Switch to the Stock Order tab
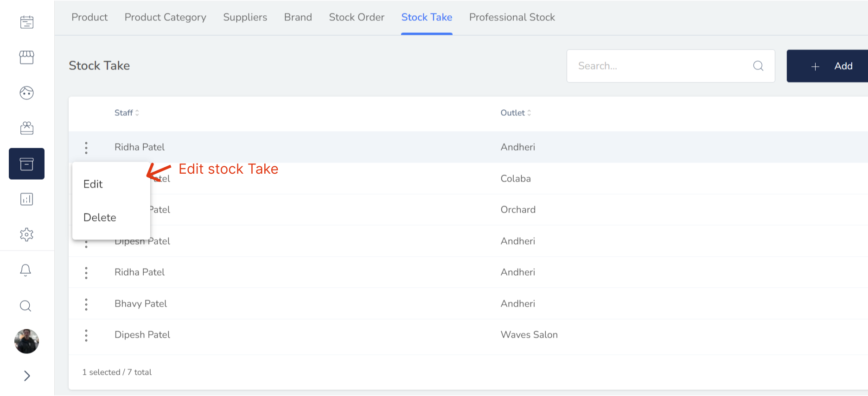This screenshot has height=396, width=868. (357, 18)
